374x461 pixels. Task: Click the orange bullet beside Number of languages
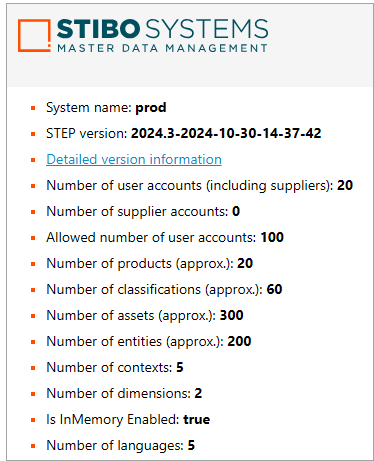coord(33,446)
